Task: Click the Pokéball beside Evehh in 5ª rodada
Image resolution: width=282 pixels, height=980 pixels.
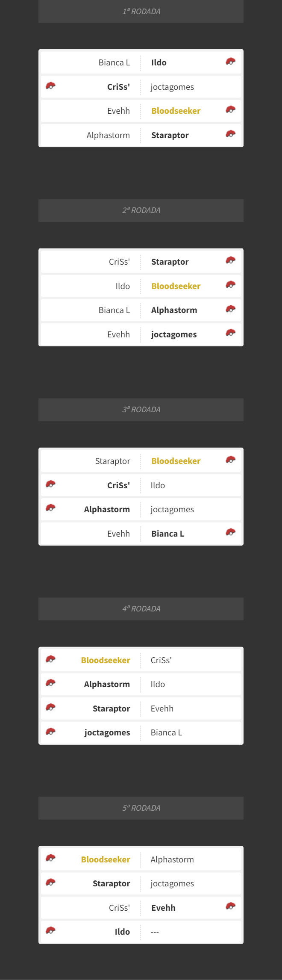Action: [x=231, y=906]
